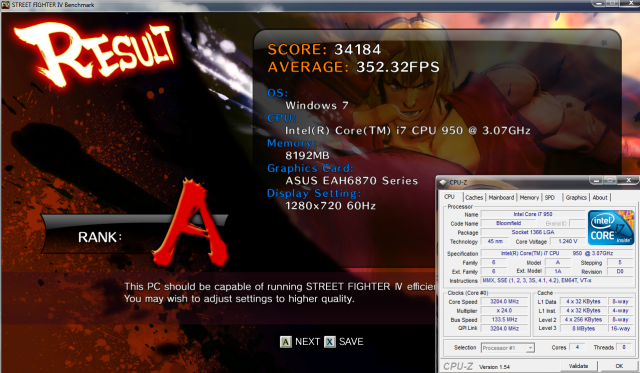This screenshot has width=640, height=373.
Task: Click the Level 2 value '4 x 256 KBytes'
Action: tap(583, 320)
